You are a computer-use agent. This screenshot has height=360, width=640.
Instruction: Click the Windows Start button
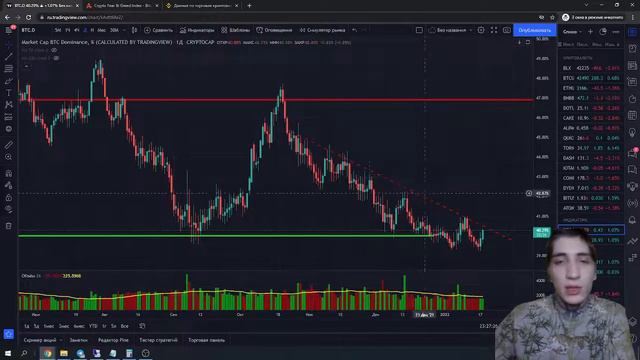tap(8, 353)
